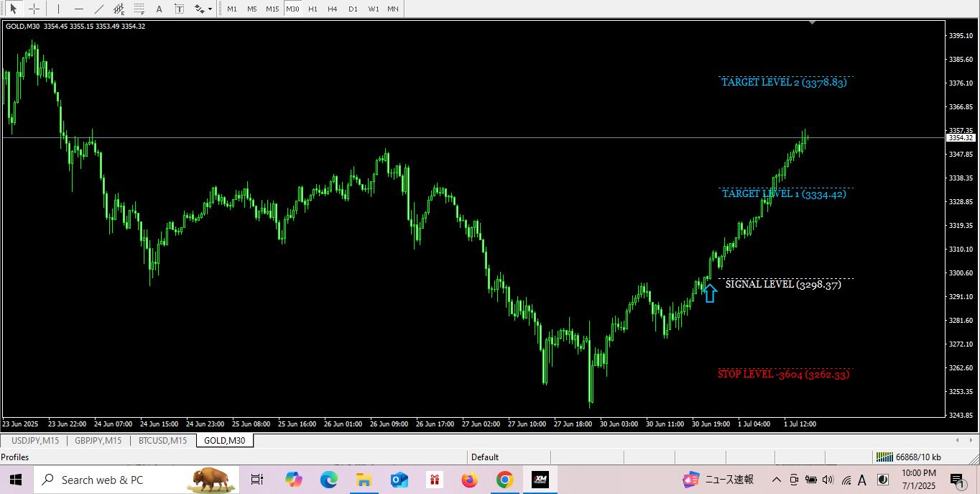
Task: Switch chart to D1 timeframe
Action: (353, 9)
